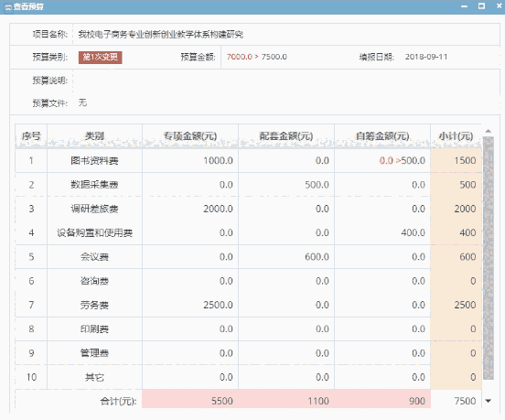Click the table scrollbar up arrow
Screen dimensions: 505x420
pyautogui.click(x=489, y=131)
